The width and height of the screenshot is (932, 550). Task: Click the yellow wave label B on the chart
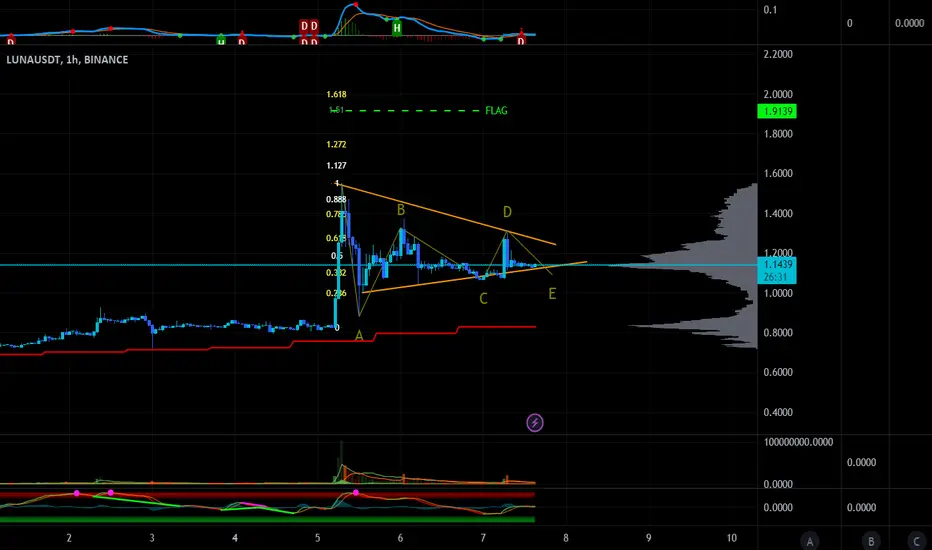click(x=401, y=210)
